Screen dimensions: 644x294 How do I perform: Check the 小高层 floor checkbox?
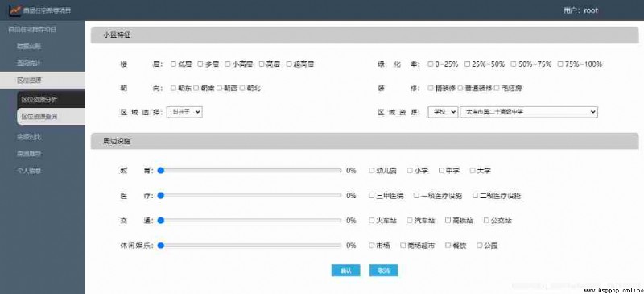point(228,64)
